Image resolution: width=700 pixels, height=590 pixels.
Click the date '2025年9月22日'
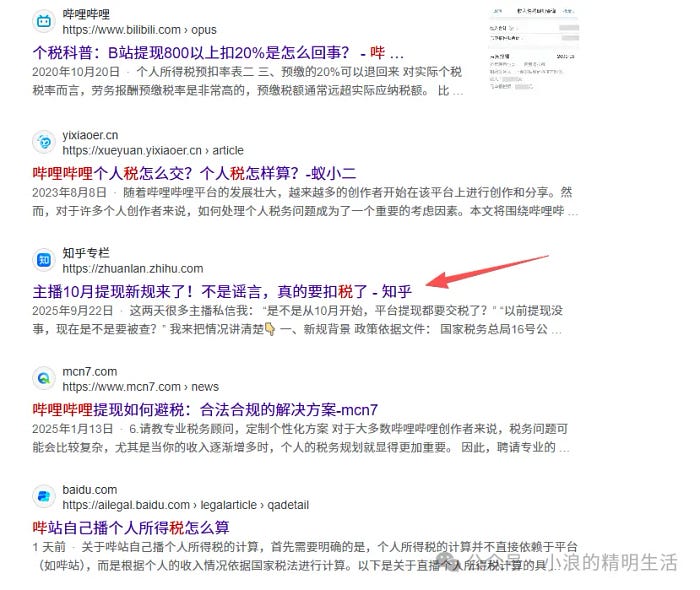click(x=72, y=311)
